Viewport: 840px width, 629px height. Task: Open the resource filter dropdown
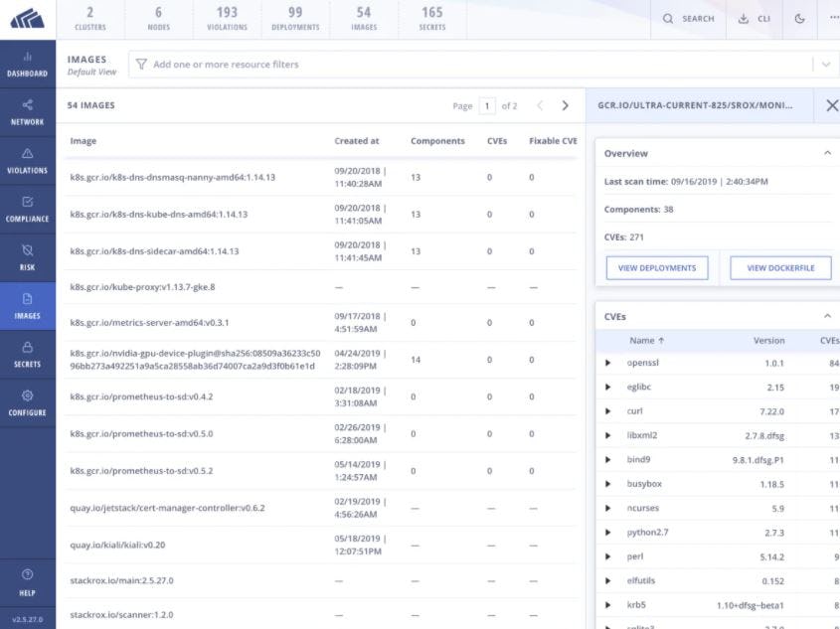(x=825, y=66)
